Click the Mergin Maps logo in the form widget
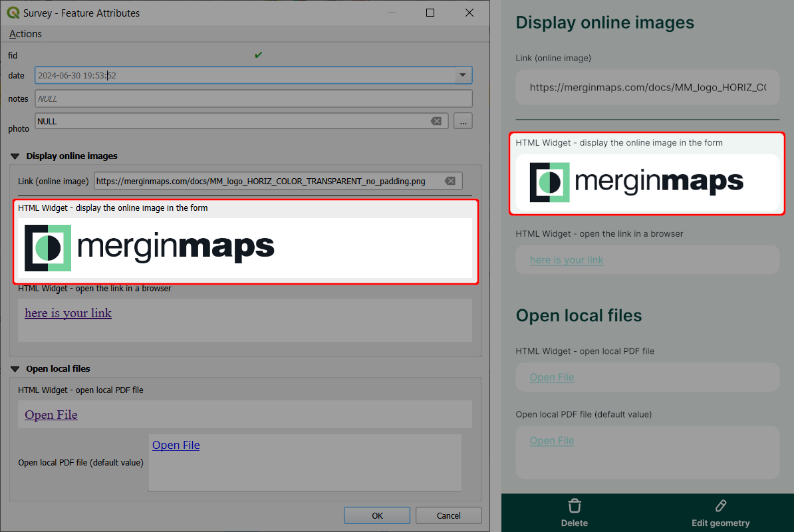 [x=150, y=247]
